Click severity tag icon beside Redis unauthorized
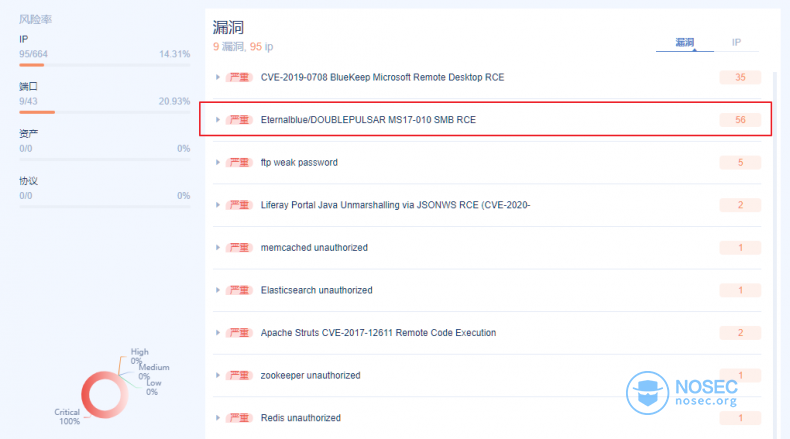Viewport: 790px width, 439px height. [238, 418]
